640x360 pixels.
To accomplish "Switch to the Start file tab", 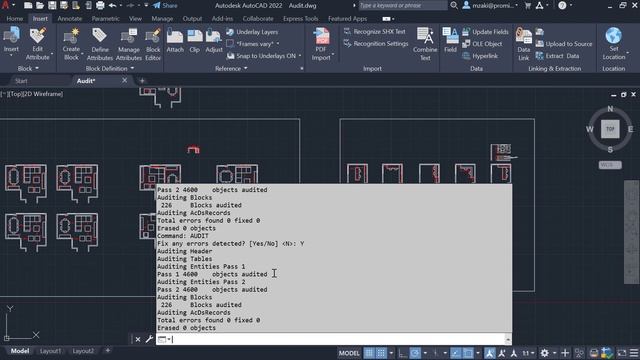I will (21, 81).
